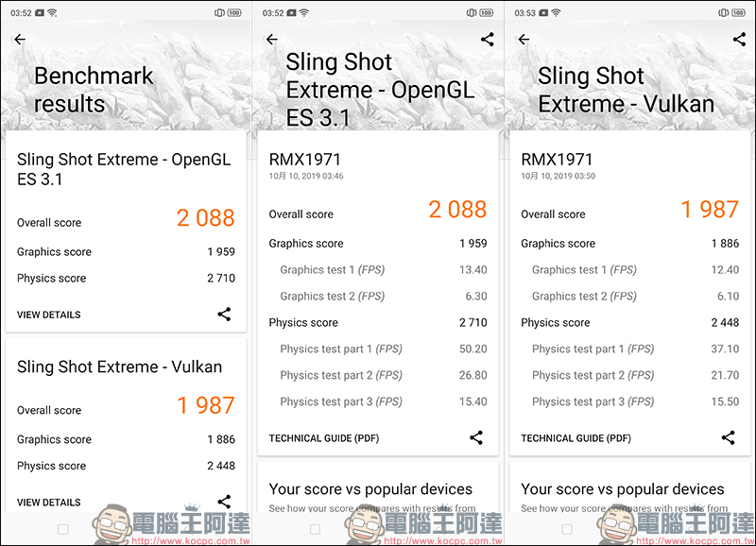Image resolution: width=756 pixels, height=546 pixels.
Task: Open View Details for OpenGL ES 3.1
Action: click(x=49, y=315)
